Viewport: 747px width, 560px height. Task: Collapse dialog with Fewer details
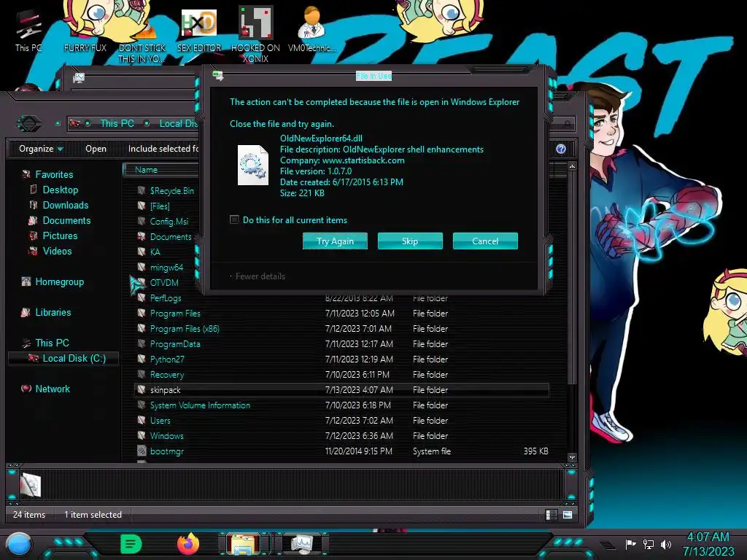tap(260, 276)
